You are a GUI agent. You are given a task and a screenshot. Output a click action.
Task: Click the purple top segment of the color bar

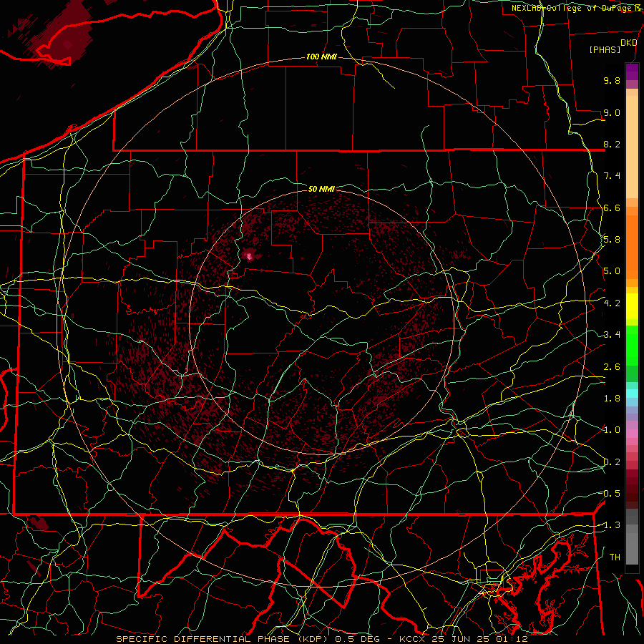(x=632, y=72)
